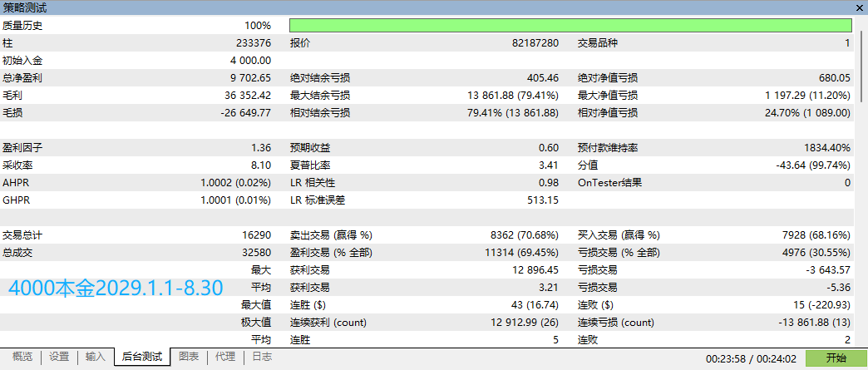Select 卖出交易 value 8362 (70.68%)
The image size is (868, 370).
tap(525, 235)
